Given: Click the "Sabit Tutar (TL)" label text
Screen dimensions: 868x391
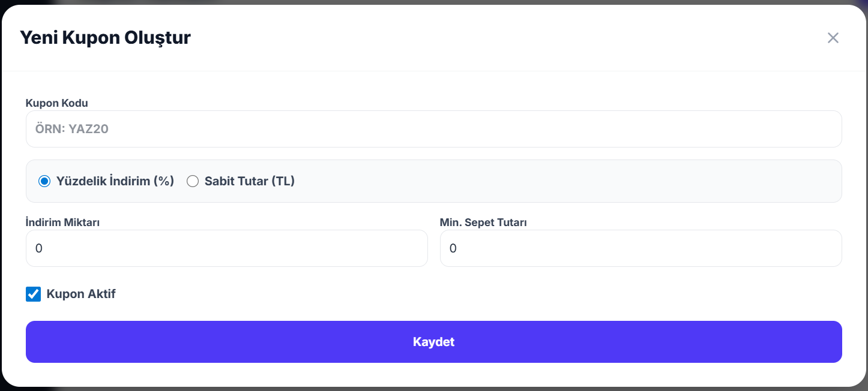Looking at the screenshot, I should click(250, 181).
